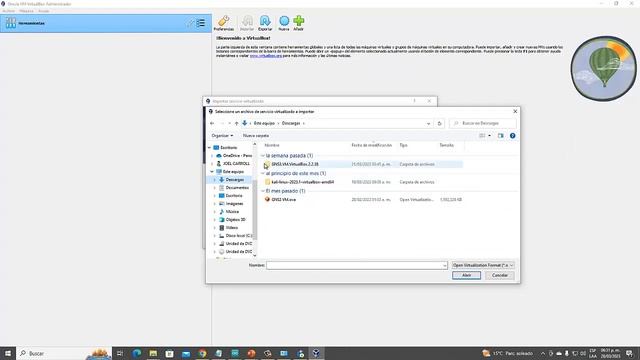Click the Cancelar button
The width and height of the screenshot is (640, 360).
pyautogui.click(x=500, y=276)
